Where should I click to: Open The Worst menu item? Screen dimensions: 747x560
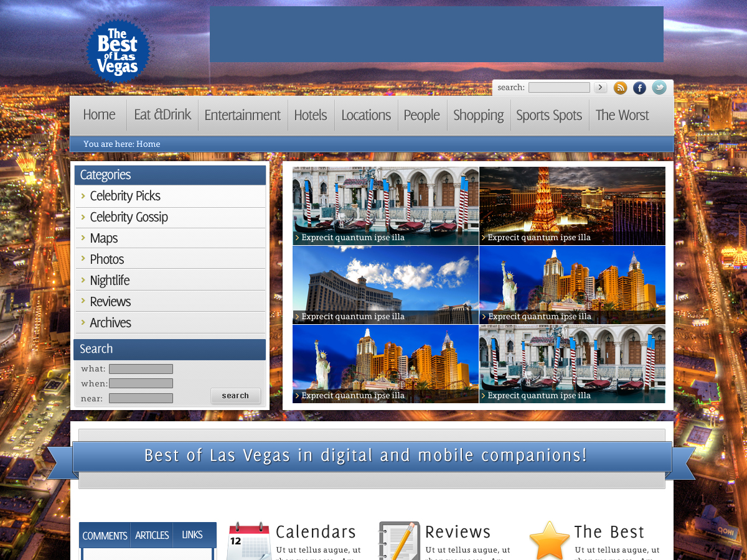click(622, 115)
